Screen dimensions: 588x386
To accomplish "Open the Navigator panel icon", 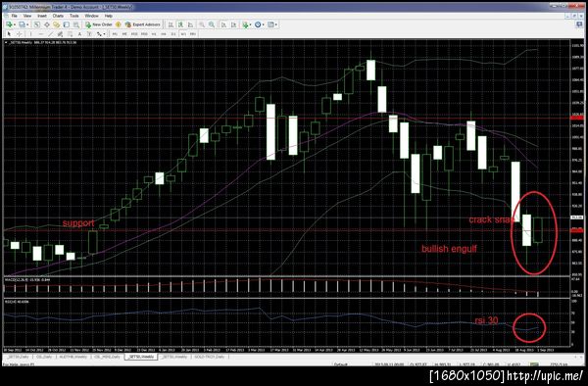I will point(56,24).
